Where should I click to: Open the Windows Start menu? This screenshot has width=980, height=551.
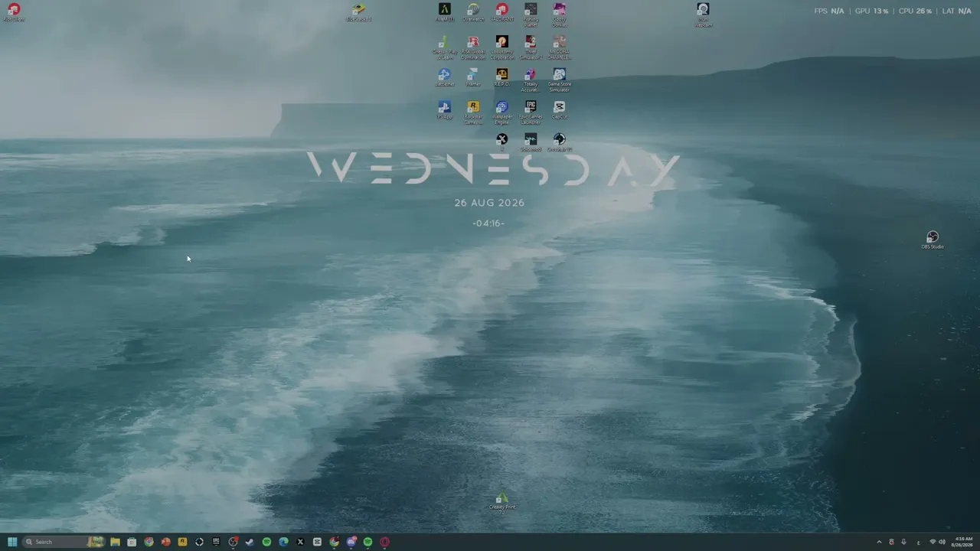[12, 542]
